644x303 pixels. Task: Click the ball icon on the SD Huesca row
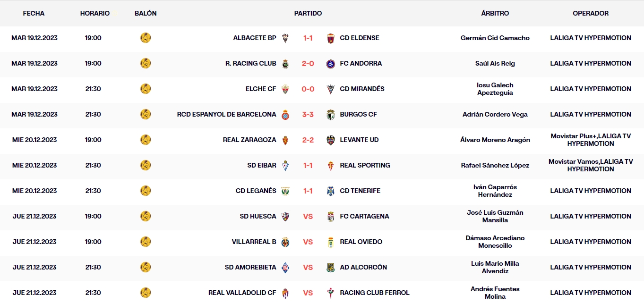click(146, 216)
